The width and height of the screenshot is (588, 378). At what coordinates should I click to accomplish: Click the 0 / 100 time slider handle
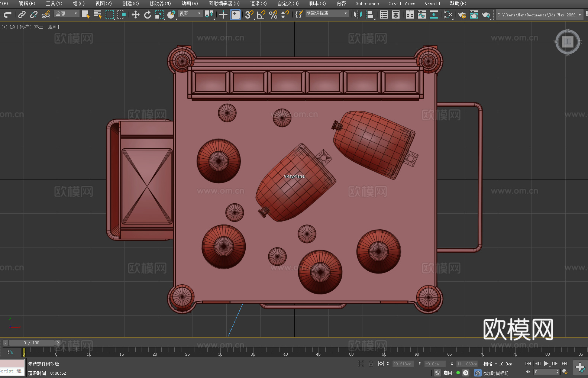32,343
